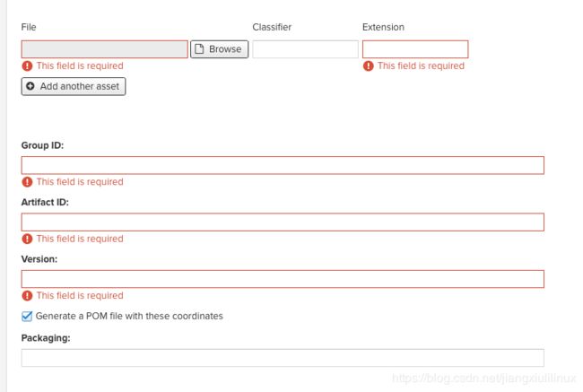
Task: Click the error icon below Group ID field
Action: coord(27,182)
